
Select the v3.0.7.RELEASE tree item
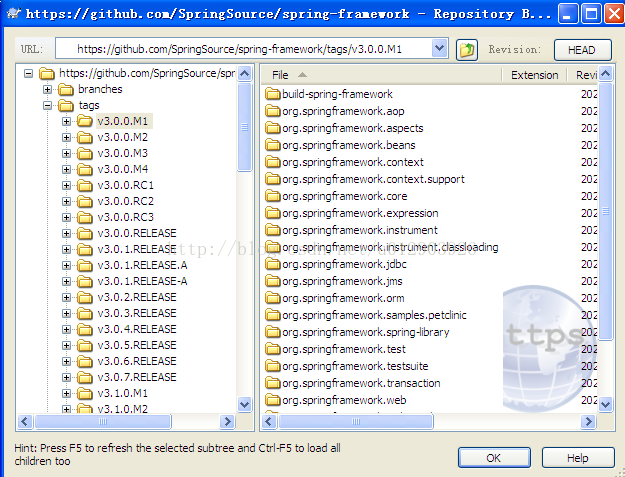click(x=137, y=377)
